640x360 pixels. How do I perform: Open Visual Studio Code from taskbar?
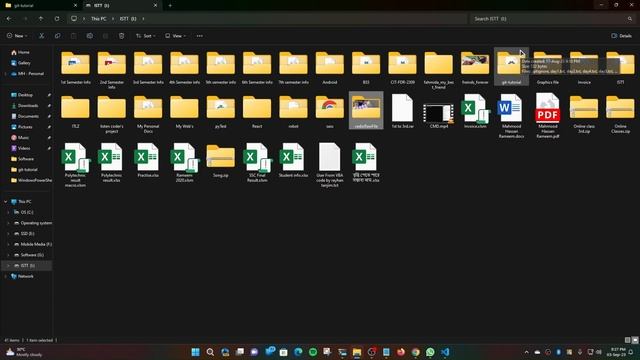[x=445, y=352]
